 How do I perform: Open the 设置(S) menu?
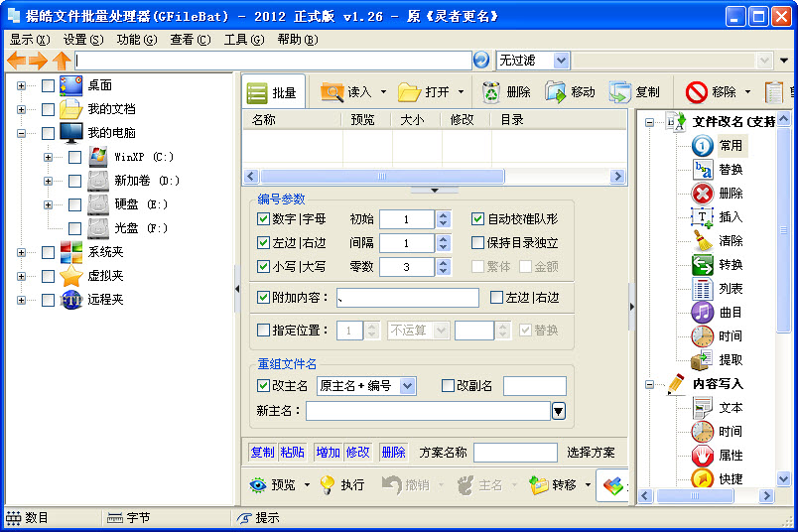coord(83,40)
